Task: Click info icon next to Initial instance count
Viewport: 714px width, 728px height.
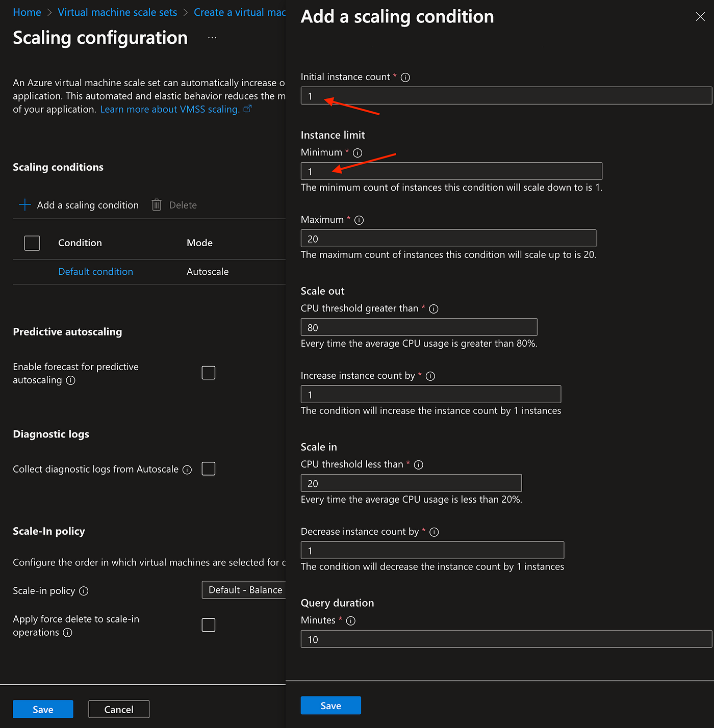Action: [405, 77]
